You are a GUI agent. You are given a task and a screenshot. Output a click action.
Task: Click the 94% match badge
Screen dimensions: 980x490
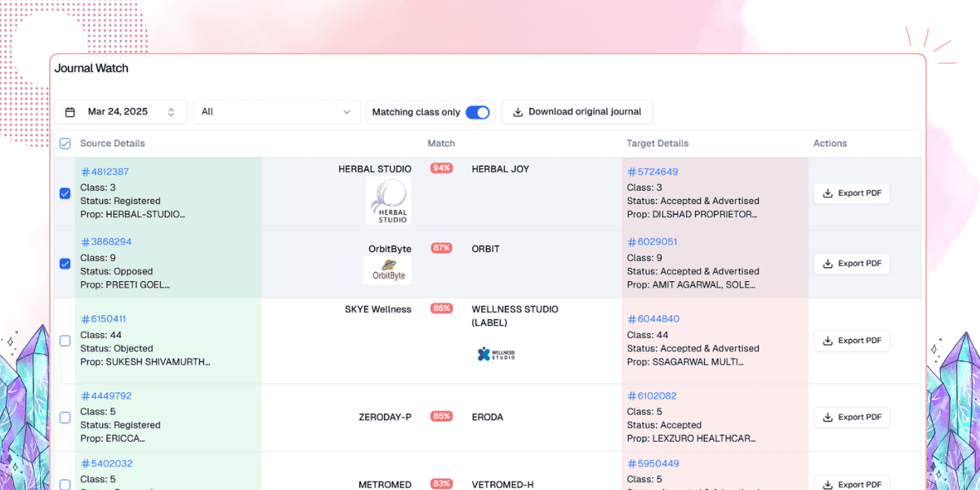[x=442, y=168]
